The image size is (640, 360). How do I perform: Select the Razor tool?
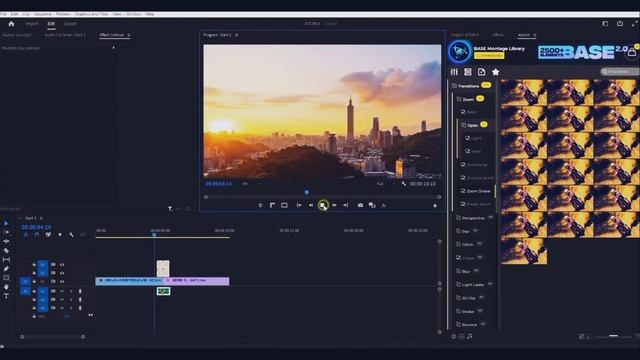(x=6, y=251)
